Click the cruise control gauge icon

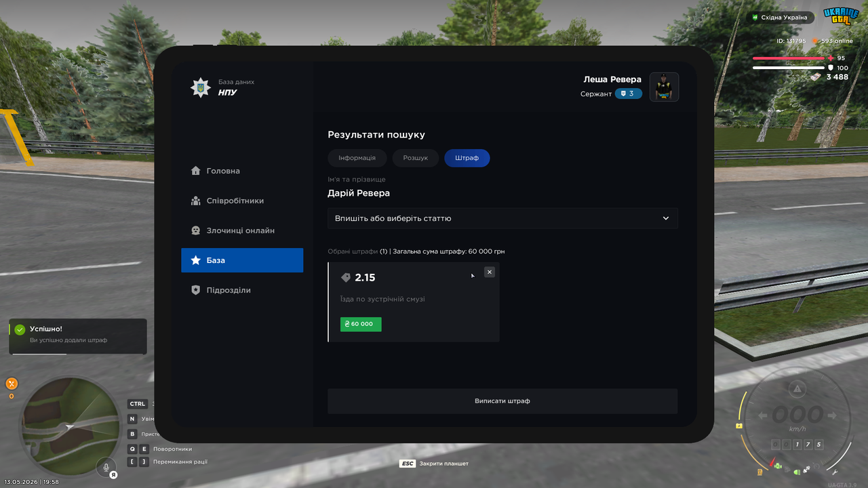pos(816,466)
